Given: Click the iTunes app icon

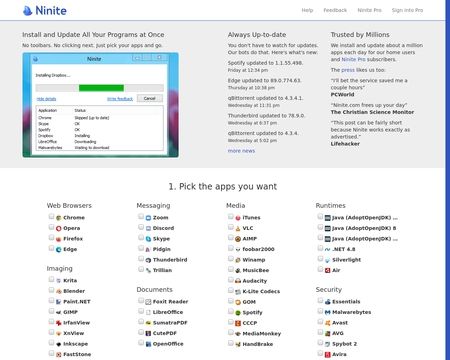Looking at the screenshot, I should point(238,218).
